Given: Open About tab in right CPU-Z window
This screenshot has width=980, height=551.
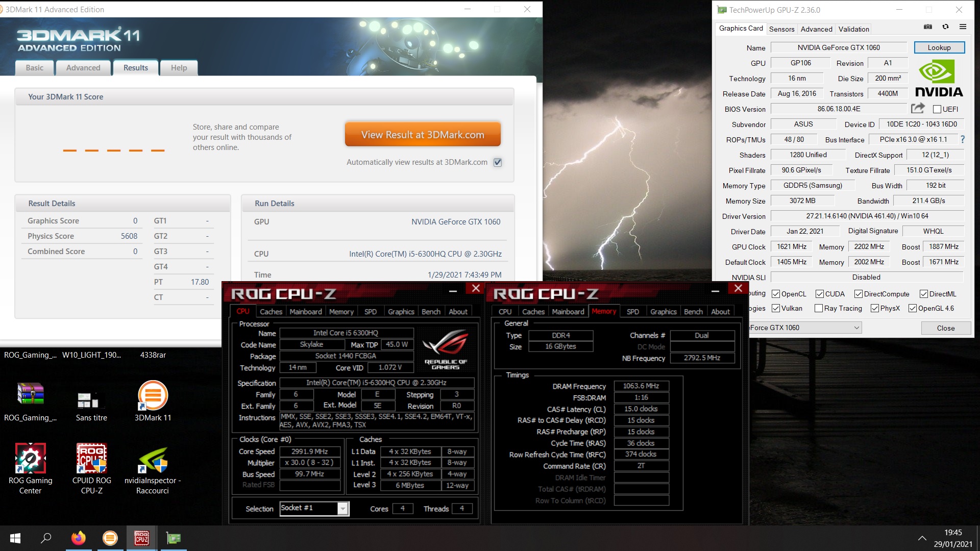Looking at the screenshot, I should pos(720,311).
